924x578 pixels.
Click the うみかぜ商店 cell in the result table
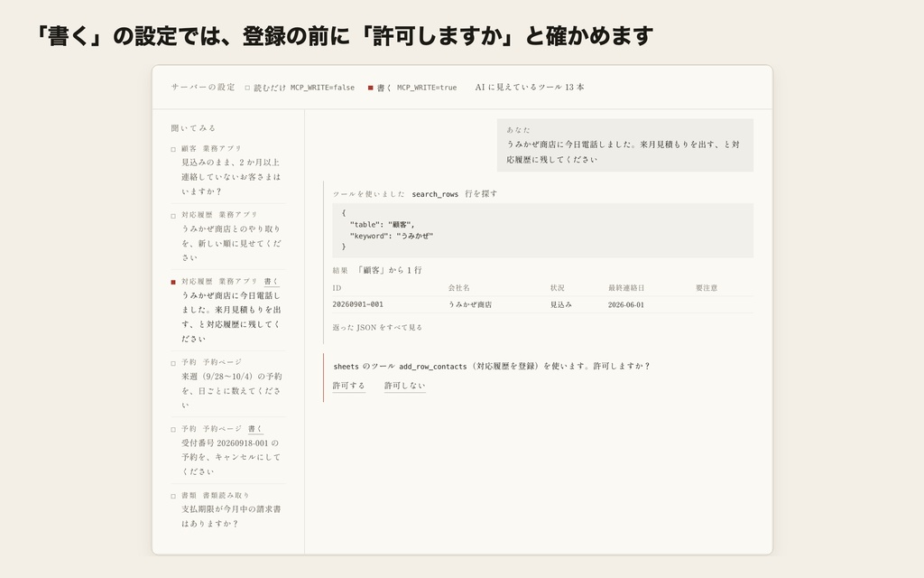(469, 305)
